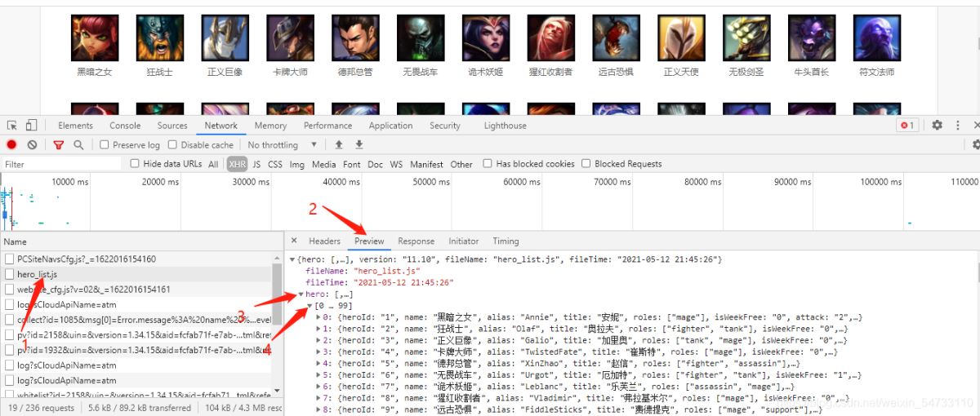Open the Response tab
The image size is (980, 416).
coord(416,241)
